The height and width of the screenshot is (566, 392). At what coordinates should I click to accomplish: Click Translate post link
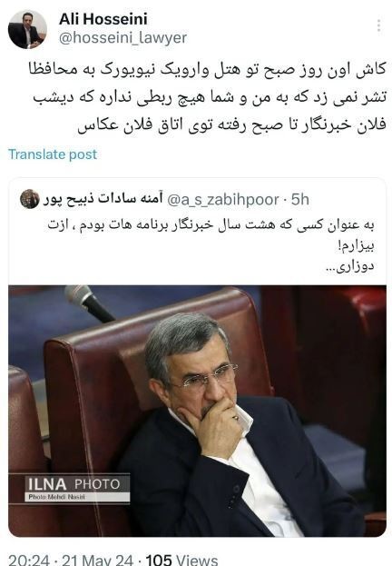[53, 154]
